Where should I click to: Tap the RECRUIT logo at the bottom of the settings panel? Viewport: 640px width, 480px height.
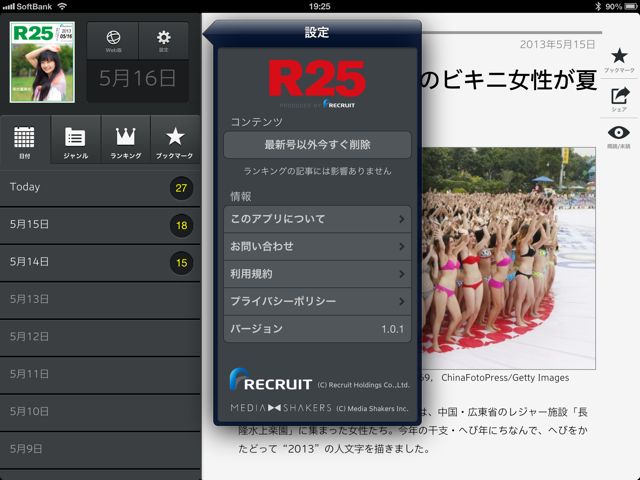pyautogui.click(x=271, y=380)
